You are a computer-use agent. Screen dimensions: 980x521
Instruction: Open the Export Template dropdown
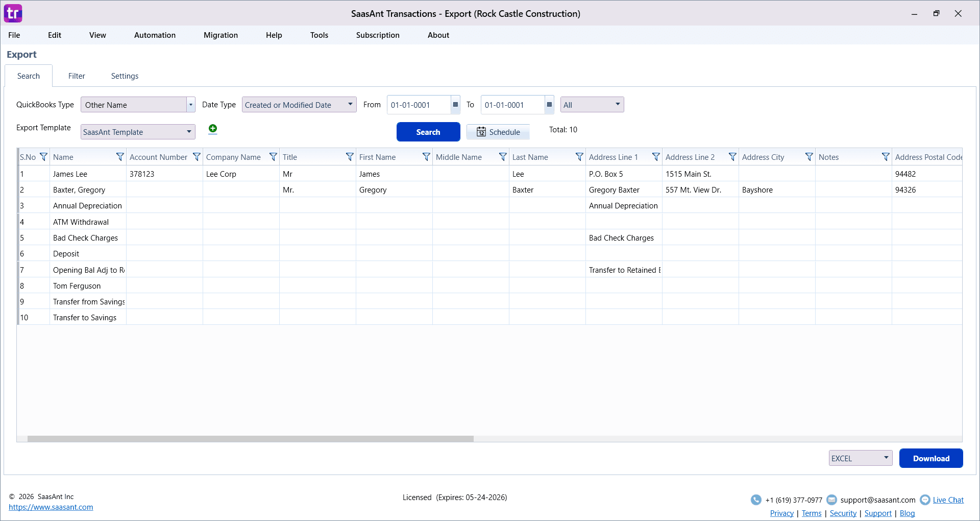tap(189, 132)
